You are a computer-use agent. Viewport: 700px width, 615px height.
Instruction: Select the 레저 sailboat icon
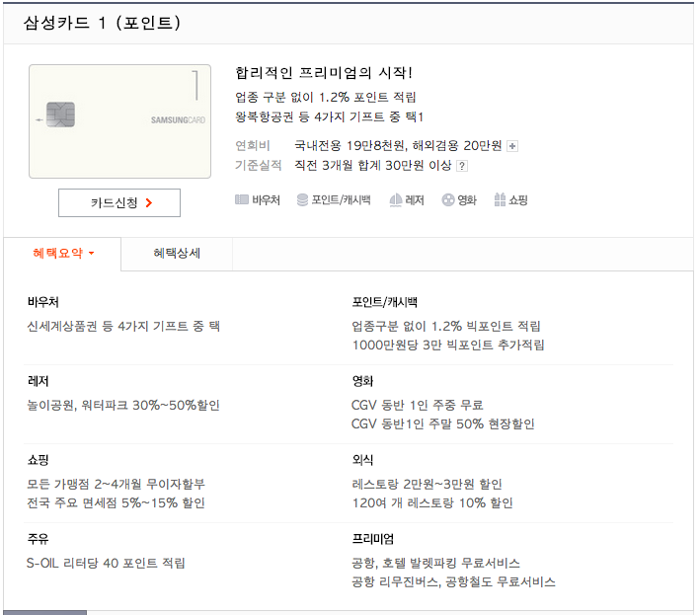point(396,200)
